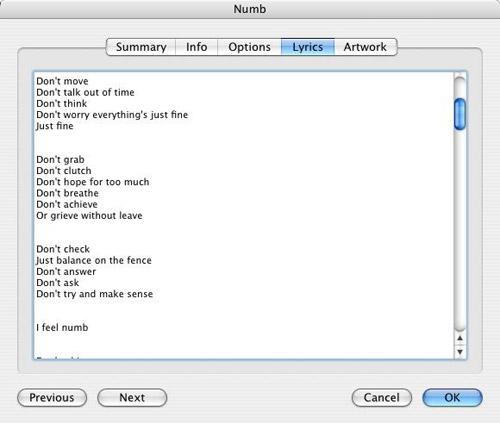Click the scrollbar track below the thumb

[460, 230]
